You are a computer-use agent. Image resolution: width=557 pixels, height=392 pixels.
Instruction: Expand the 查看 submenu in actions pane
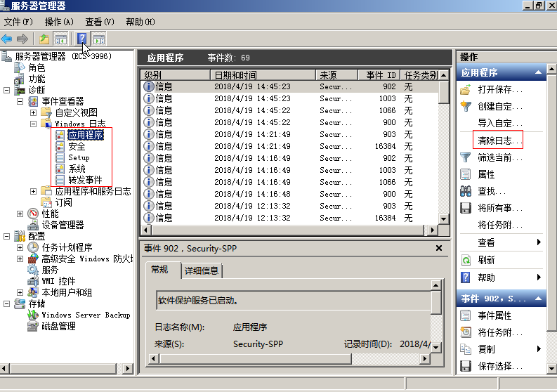[x=539, y=242]
